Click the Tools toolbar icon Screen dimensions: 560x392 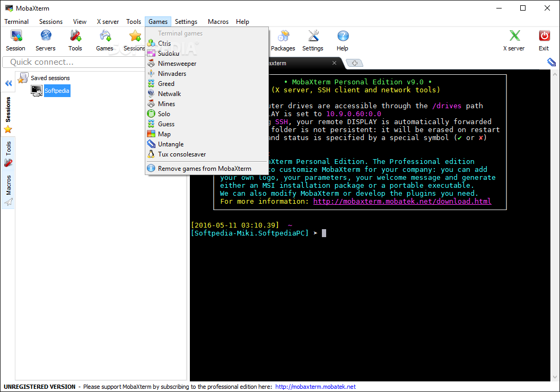(75, 36)
